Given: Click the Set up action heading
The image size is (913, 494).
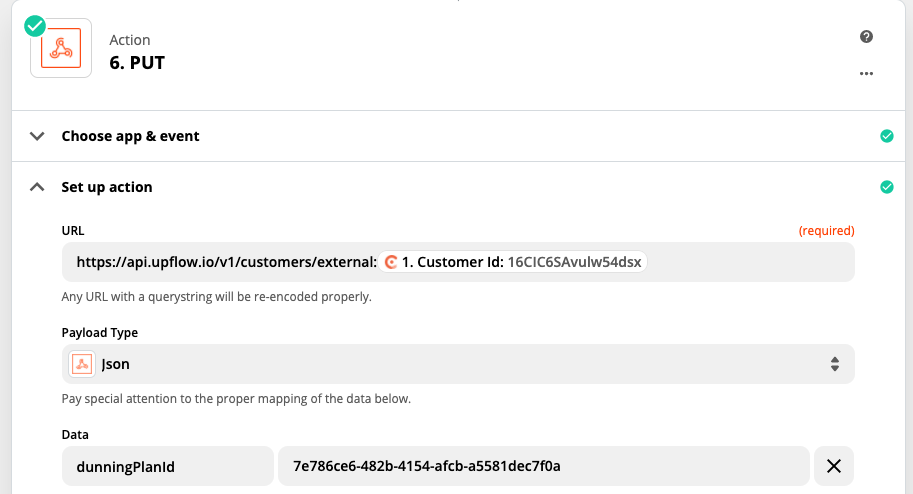Looking at the screenshot, I should (107, 187).
